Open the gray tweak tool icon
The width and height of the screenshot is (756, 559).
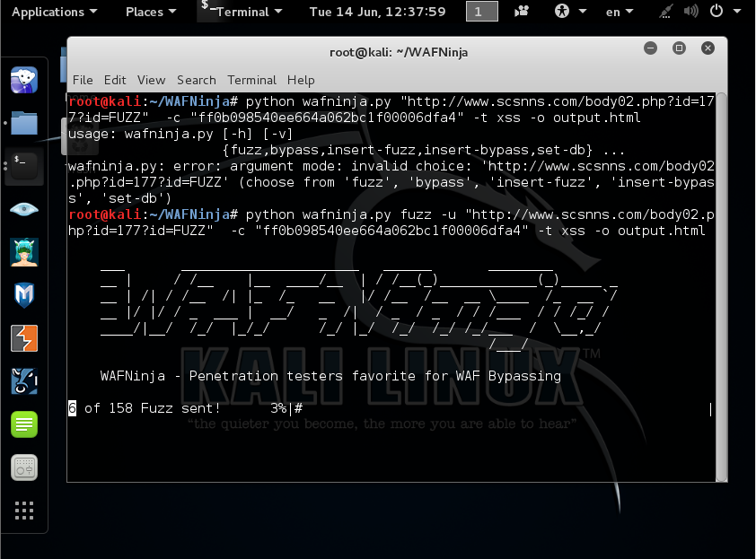point(24,467)
